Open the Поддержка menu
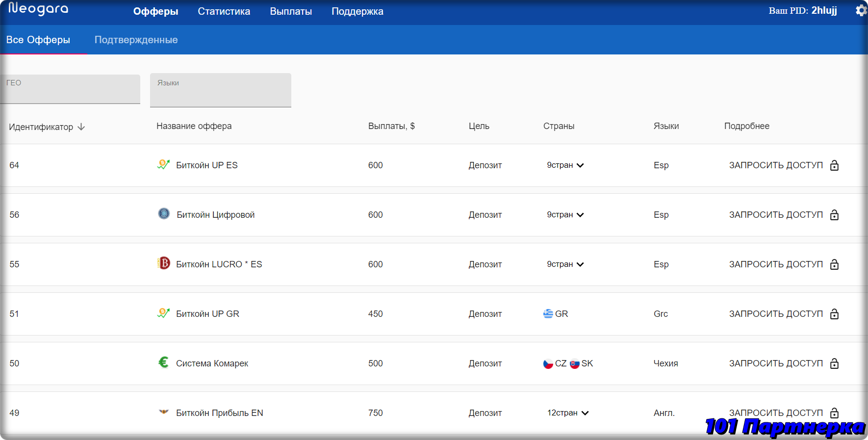868x440 pixels. point(357,11)
